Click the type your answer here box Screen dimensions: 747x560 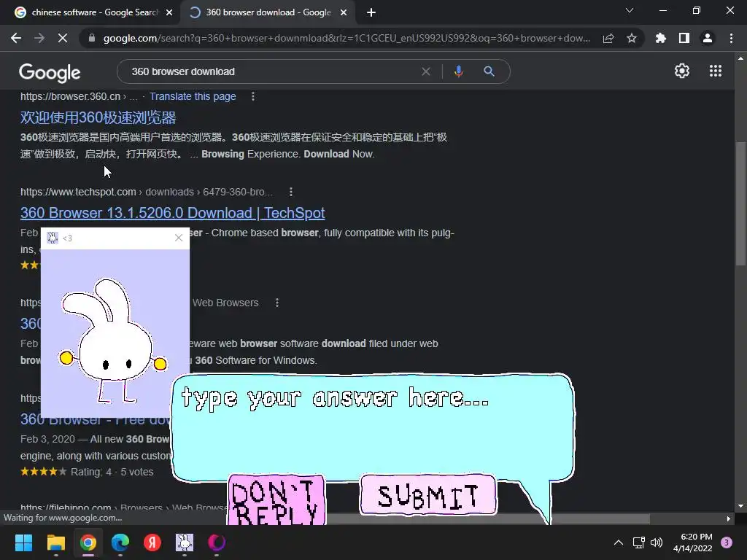373,426
